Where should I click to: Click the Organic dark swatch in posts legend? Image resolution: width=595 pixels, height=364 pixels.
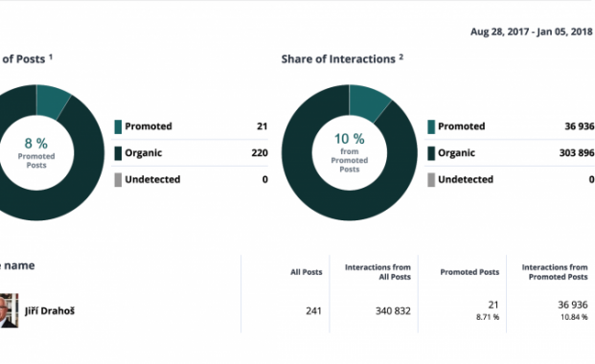click(118, 153)
